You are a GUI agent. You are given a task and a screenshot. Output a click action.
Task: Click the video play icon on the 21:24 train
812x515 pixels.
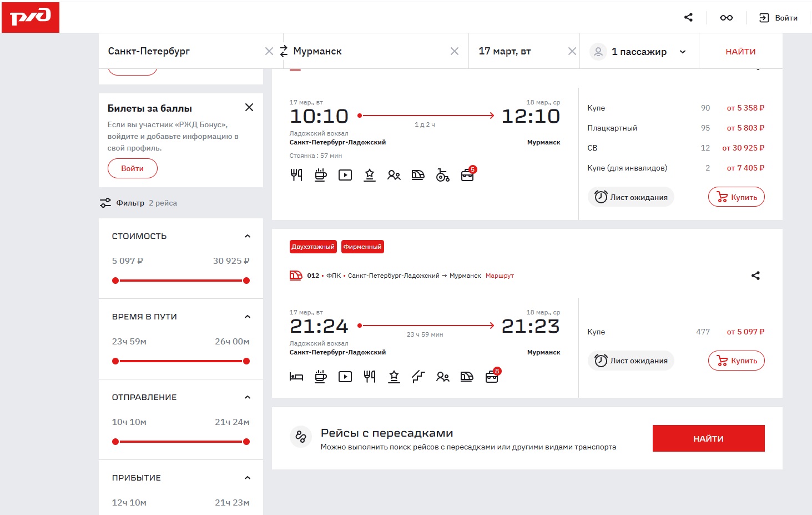click(x=345, y=377)
